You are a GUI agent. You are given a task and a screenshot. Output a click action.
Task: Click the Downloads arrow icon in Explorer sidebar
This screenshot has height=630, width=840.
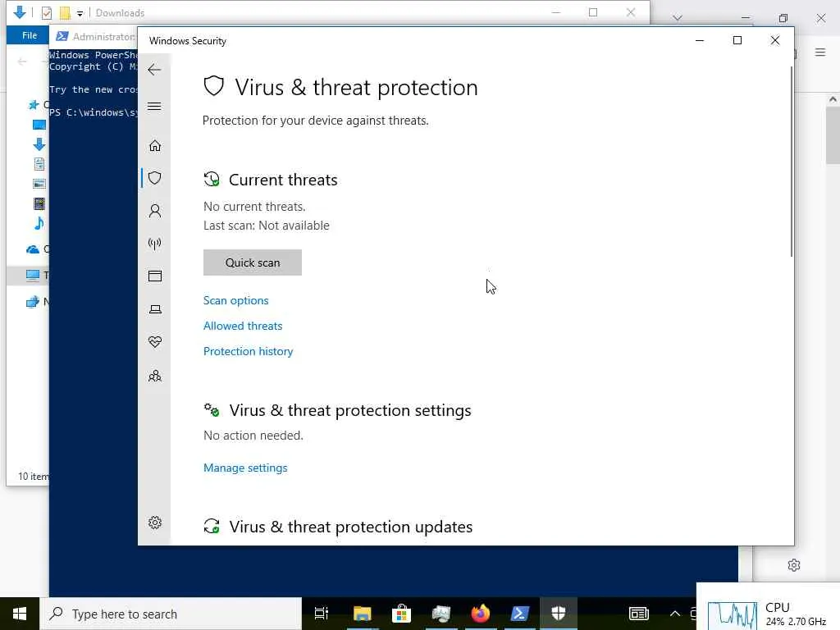(39, 144)
